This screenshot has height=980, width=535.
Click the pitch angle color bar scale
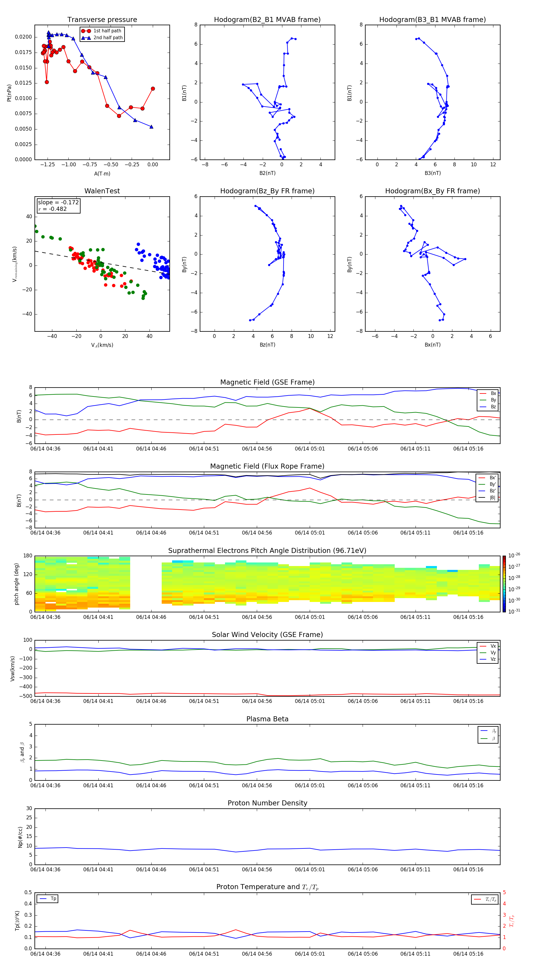tap(504, 584)
